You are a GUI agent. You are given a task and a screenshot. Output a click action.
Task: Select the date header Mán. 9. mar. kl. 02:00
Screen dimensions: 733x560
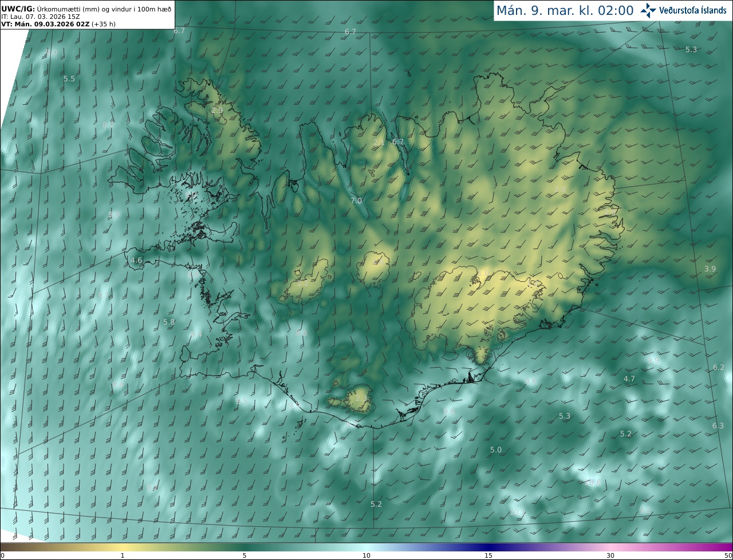pos(565,10)
